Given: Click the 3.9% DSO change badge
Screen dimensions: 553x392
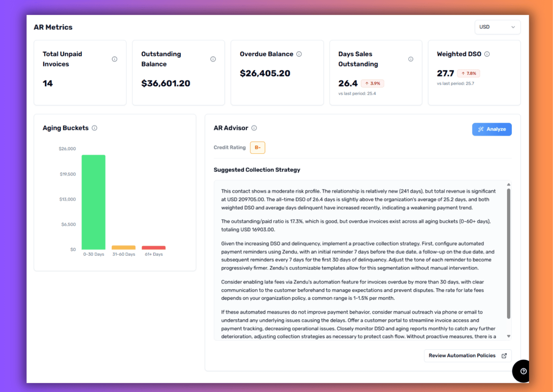Looking at the screenshot, I should (372, 83).
